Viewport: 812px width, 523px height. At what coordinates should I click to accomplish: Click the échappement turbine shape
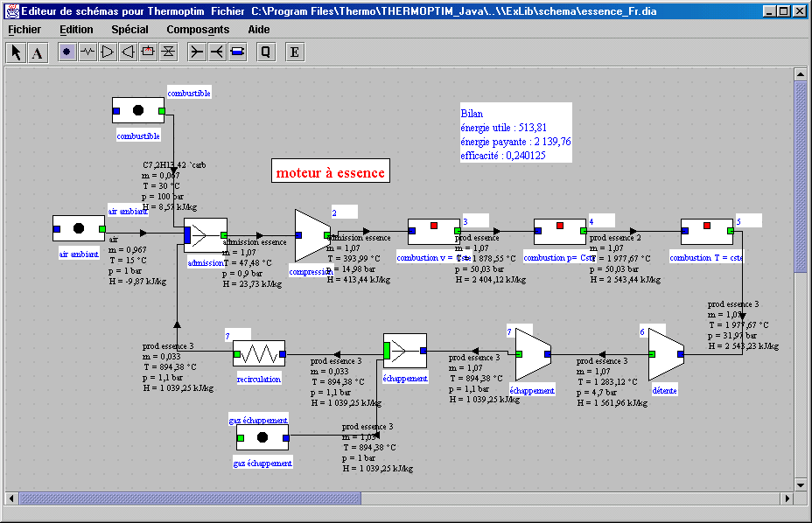click(534, 355)
